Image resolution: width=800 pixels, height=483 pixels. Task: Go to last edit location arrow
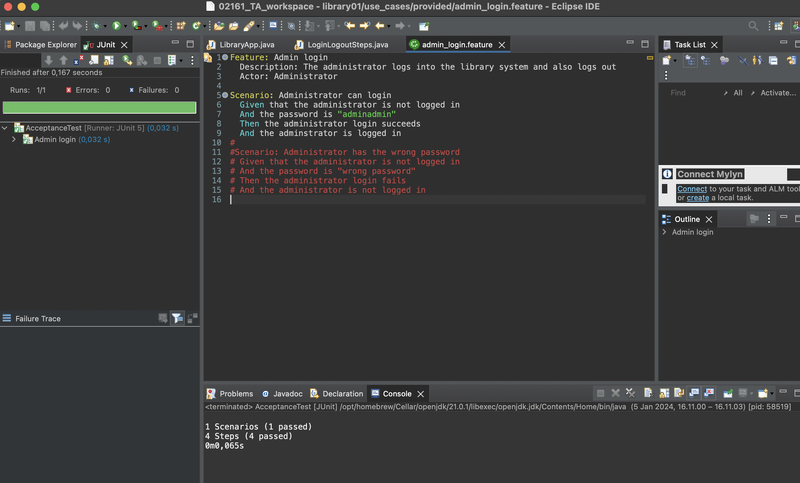click(349, 26)
